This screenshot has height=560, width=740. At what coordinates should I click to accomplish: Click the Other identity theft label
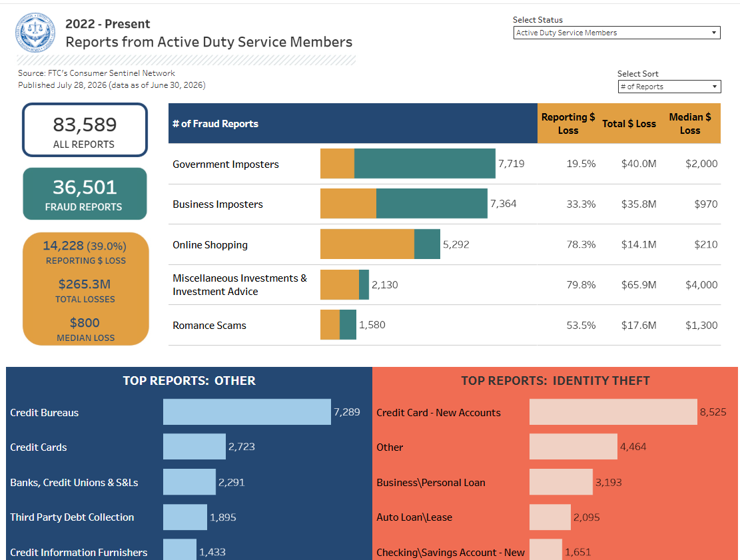click(x=390, y=447)
